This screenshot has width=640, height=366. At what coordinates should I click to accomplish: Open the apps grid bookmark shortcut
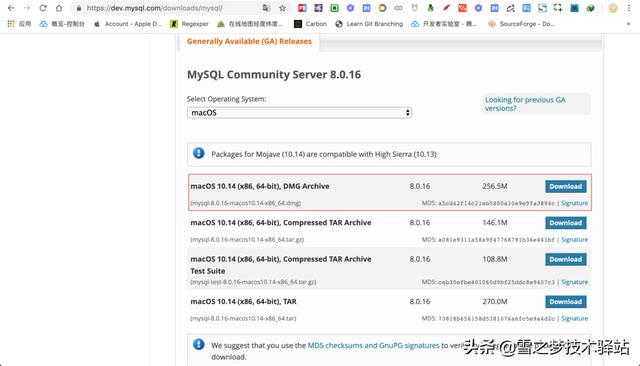19,24
